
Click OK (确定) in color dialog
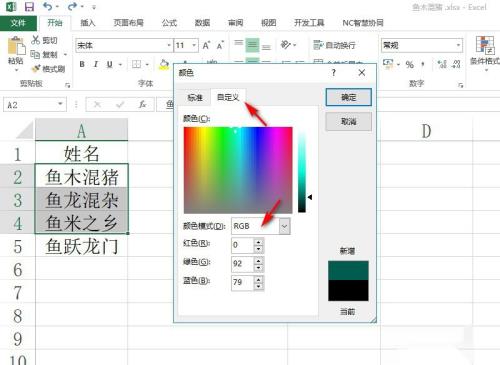pos(349,97)
